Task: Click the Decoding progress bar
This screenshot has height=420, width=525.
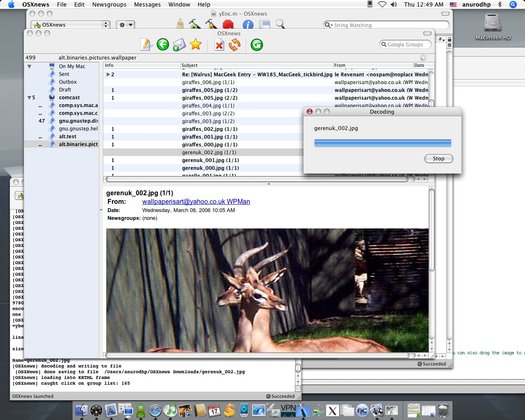Action: coord(382,143)
